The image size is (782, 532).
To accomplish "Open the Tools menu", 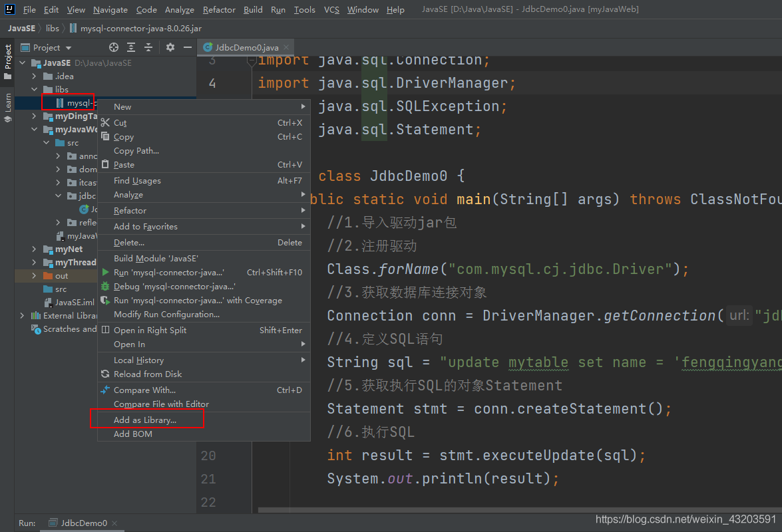I will [x=304, y=9].
